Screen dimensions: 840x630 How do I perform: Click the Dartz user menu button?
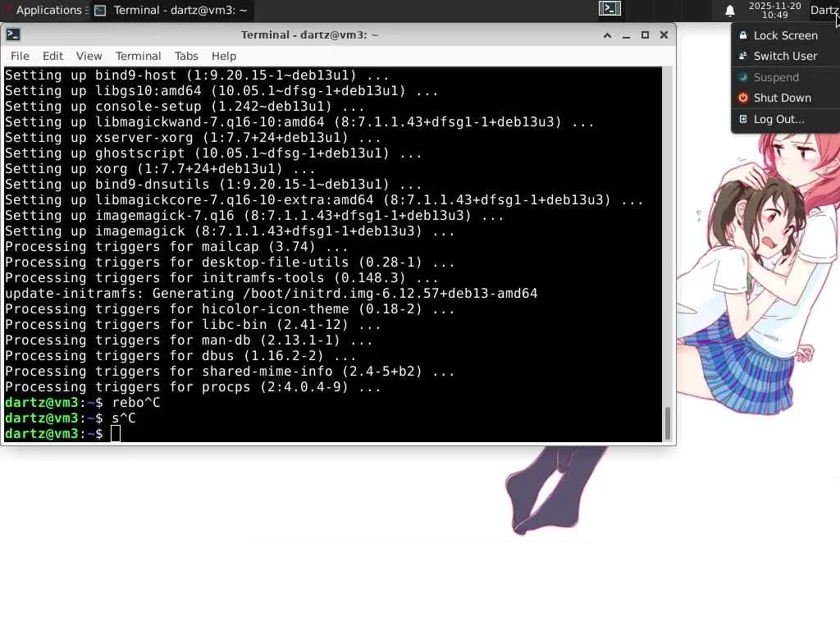(824, 10)
